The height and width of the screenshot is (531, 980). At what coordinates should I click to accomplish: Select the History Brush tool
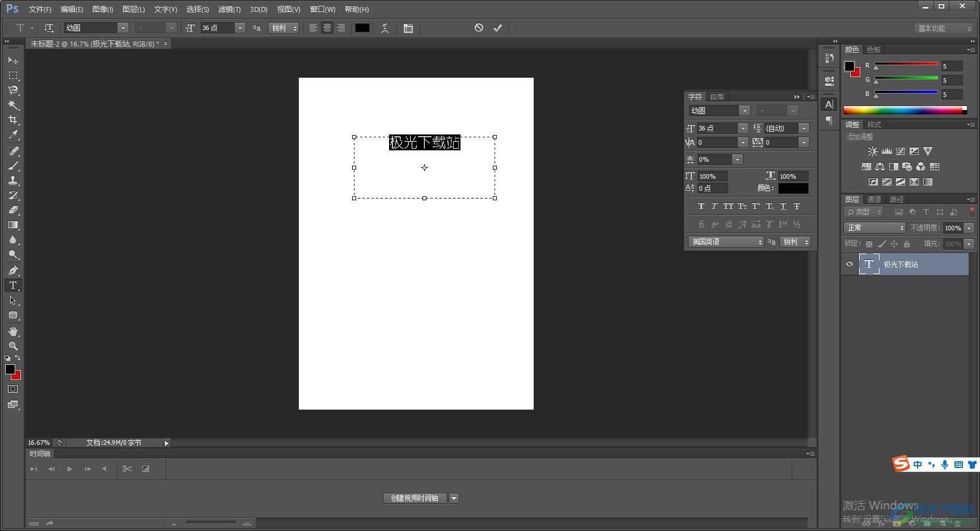point(13,195)
